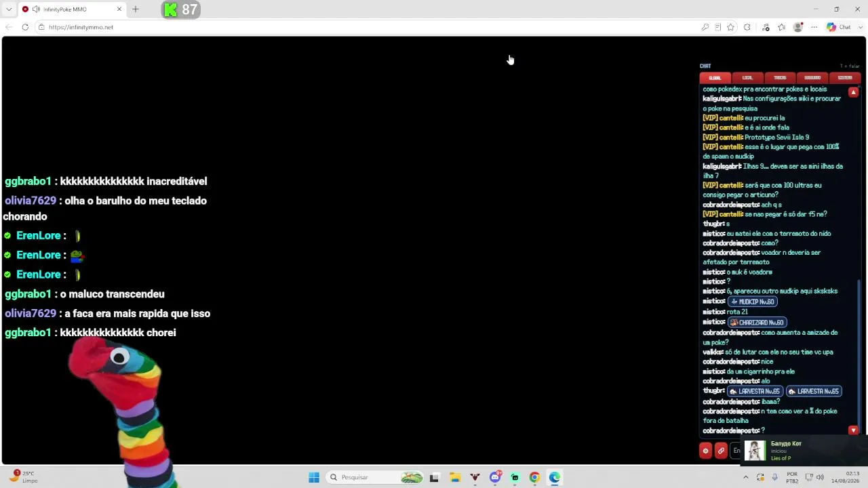Click the green K 87 viewer badge
The height and width of the screenshot is (488, 868).
click(181, 9)
